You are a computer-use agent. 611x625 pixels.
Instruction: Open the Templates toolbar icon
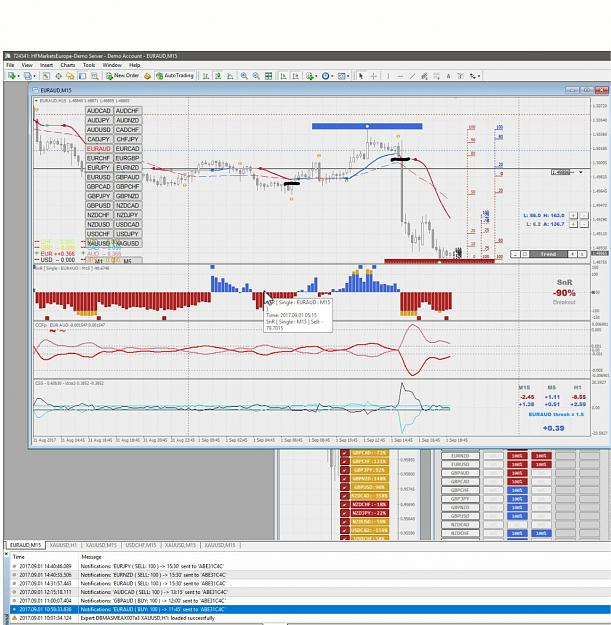[342, 76]
